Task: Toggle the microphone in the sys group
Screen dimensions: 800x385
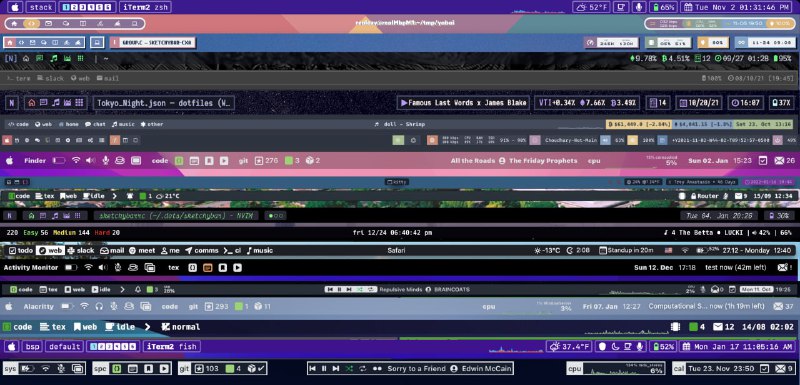Action: click(61, 368)
